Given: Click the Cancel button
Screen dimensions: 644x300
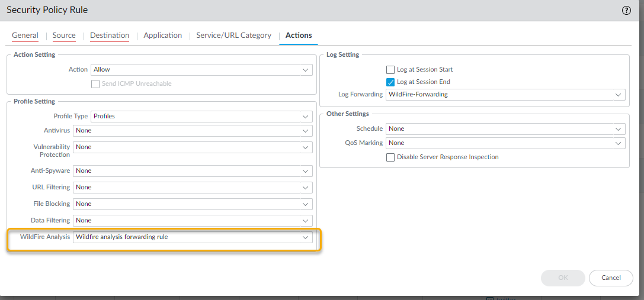Looking at the screenshot, I should point(611,278).
